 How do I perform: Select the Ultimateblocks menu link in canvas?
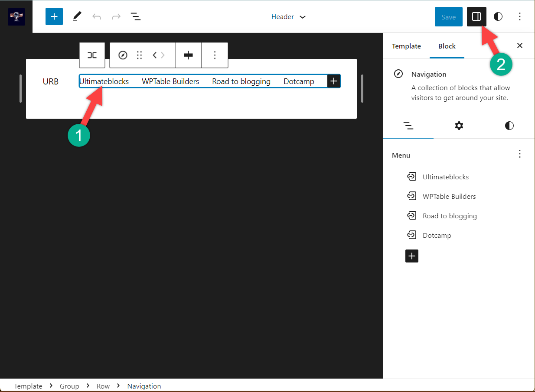point(104,81)
